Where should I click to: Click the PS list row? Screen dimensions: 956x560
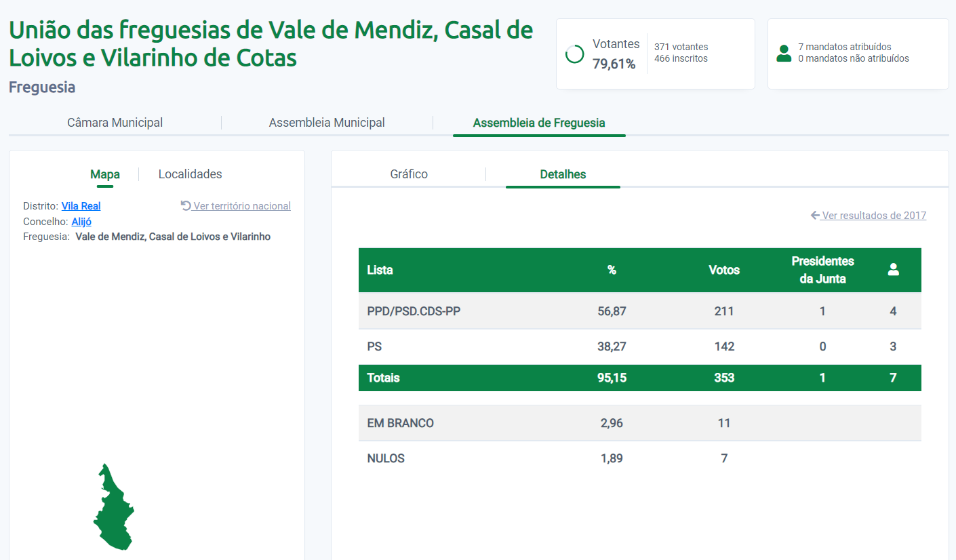(x=374, y=346)
